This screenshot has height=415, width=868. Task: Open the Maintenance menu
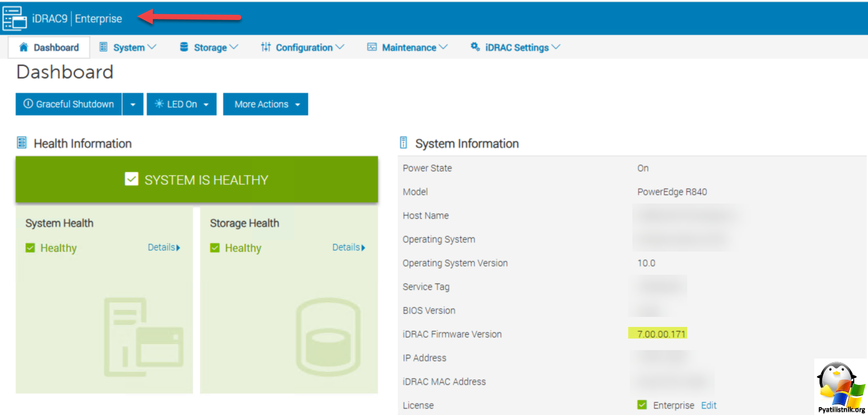coord(407,47)
